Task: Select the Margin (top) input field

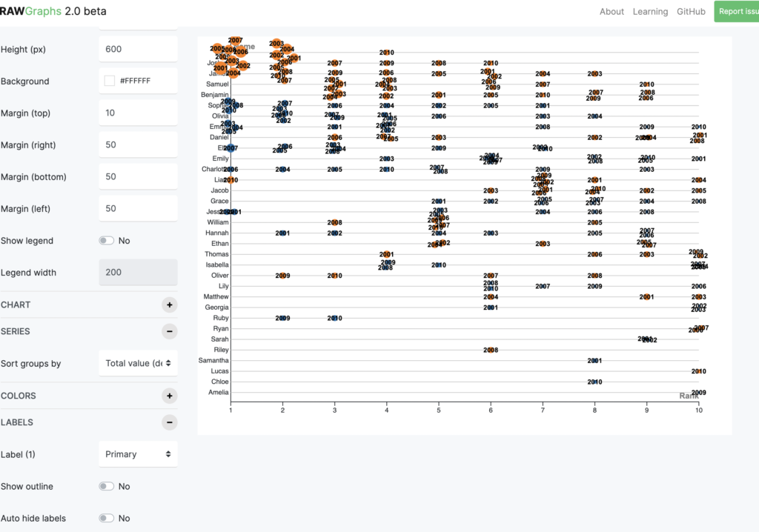Action: (x=138, y=113)
